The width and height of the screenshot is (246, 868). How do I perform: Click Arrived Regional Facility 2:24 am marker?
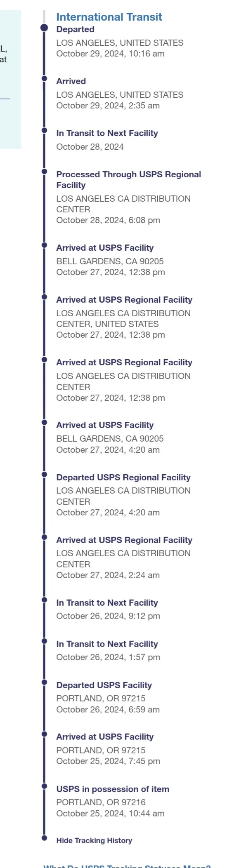pos(44,537)
